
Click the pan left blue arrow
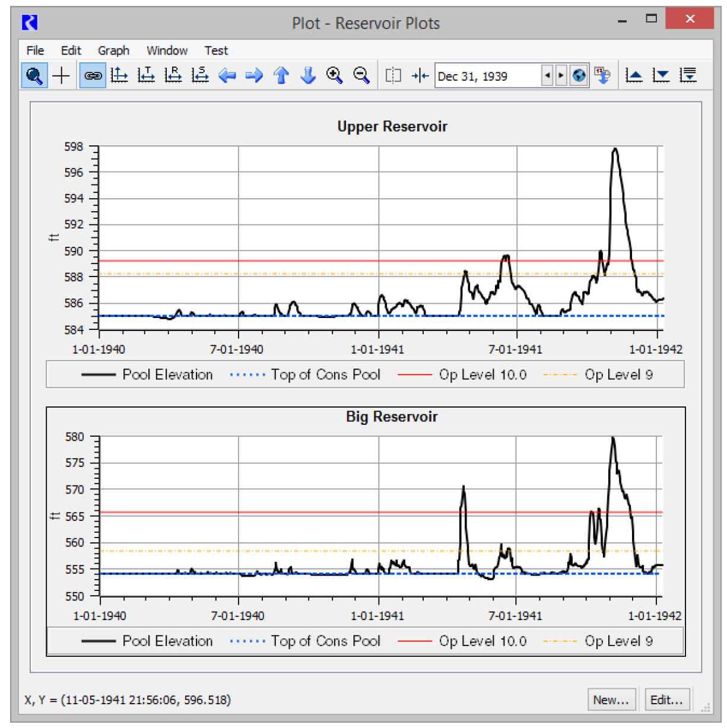[227, 76]
